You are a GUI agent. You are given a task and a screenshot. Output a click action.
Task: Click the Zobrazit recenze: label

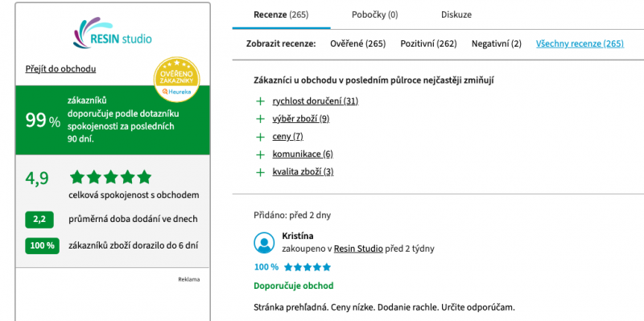281,43
